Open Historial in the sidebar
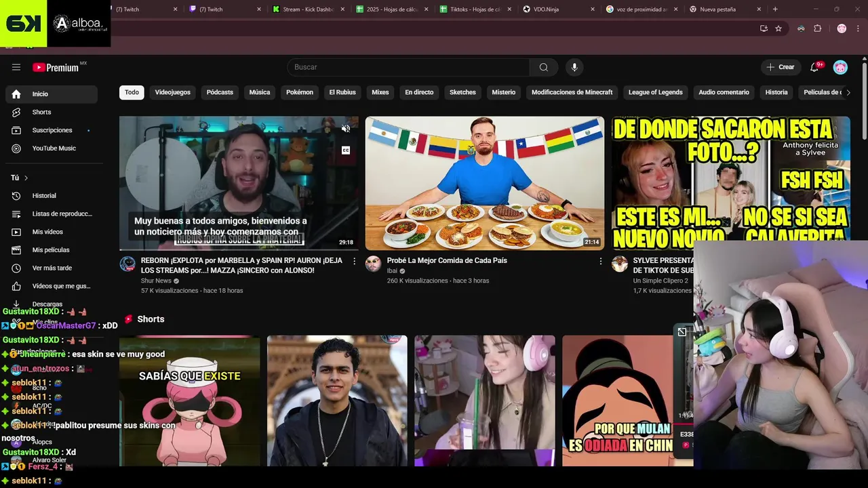 point(52,196)
